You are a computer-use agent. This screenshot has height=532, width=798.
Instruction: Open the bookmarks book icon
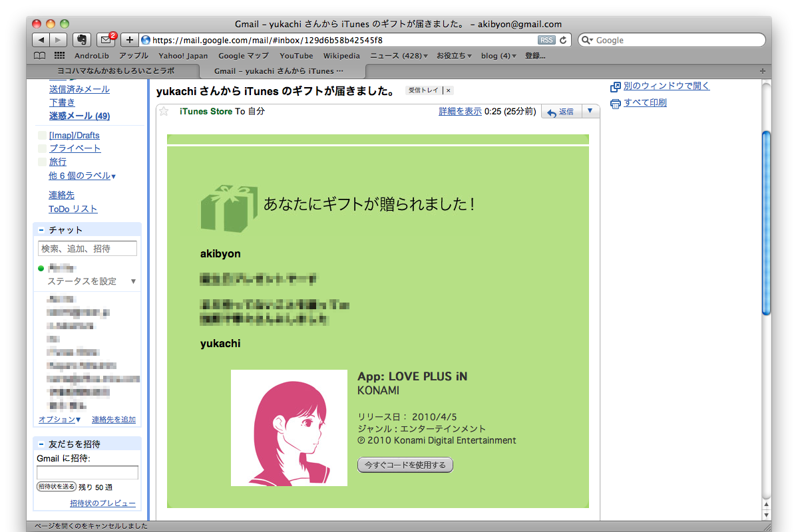click(x=40, y=56)
